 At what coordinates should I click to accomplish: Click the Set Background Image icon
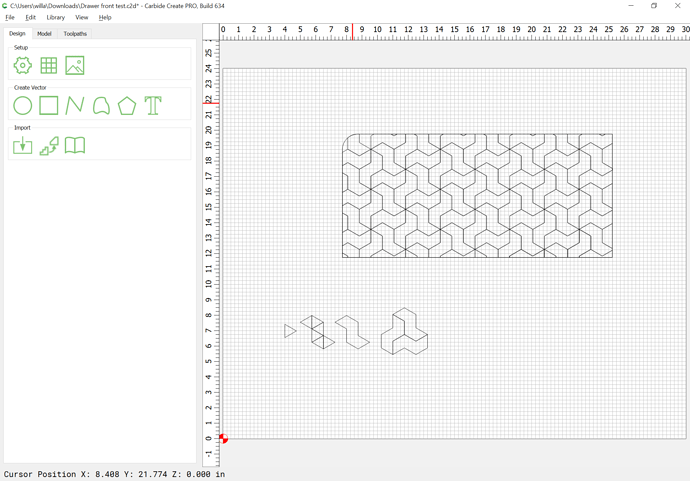(x=75, y=66)
